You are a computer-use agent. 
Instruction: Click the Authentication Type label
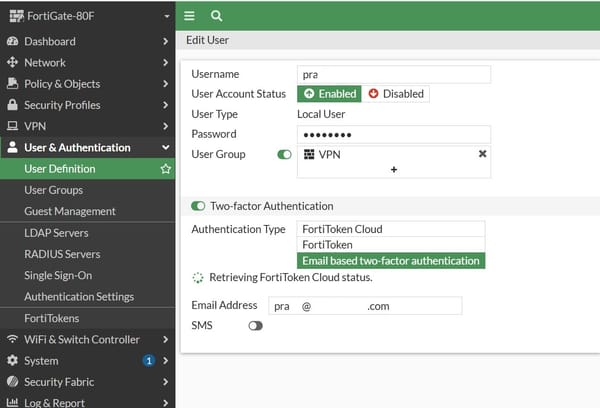point(238,229)
